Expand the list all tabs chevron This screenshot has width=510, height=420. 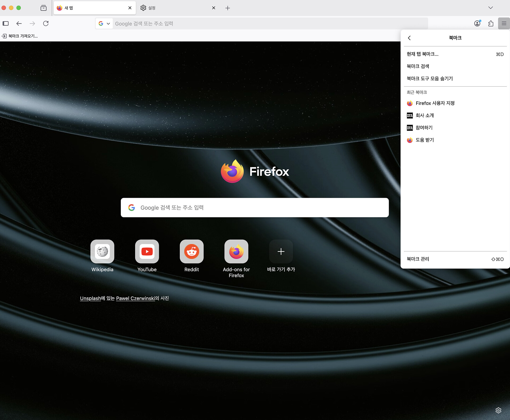click(490, 8)
